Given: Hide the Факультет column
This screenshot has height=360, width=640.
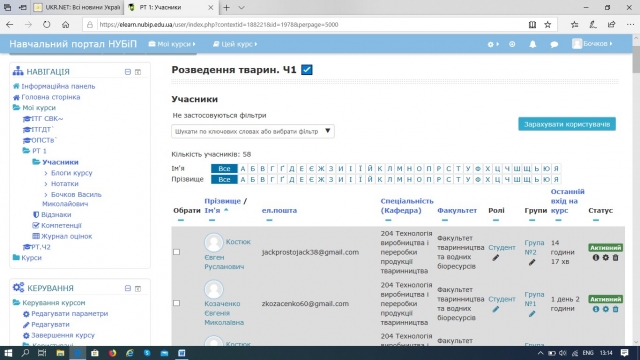Looking at the screenshot, I should [444, 220].
